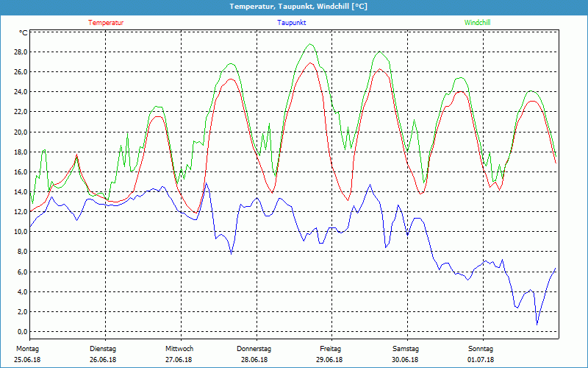
Task: Click the 28,0 axis value
Action: (21, 52)
